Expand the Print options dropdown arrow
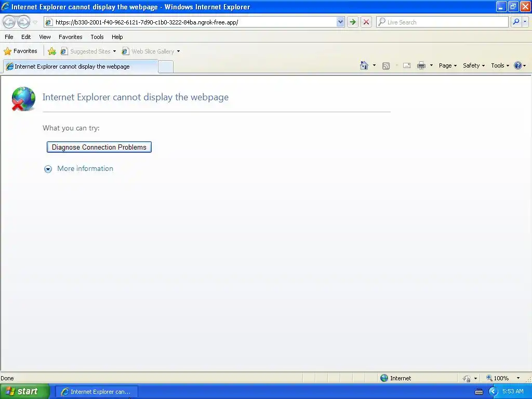 tap(431, 65)
